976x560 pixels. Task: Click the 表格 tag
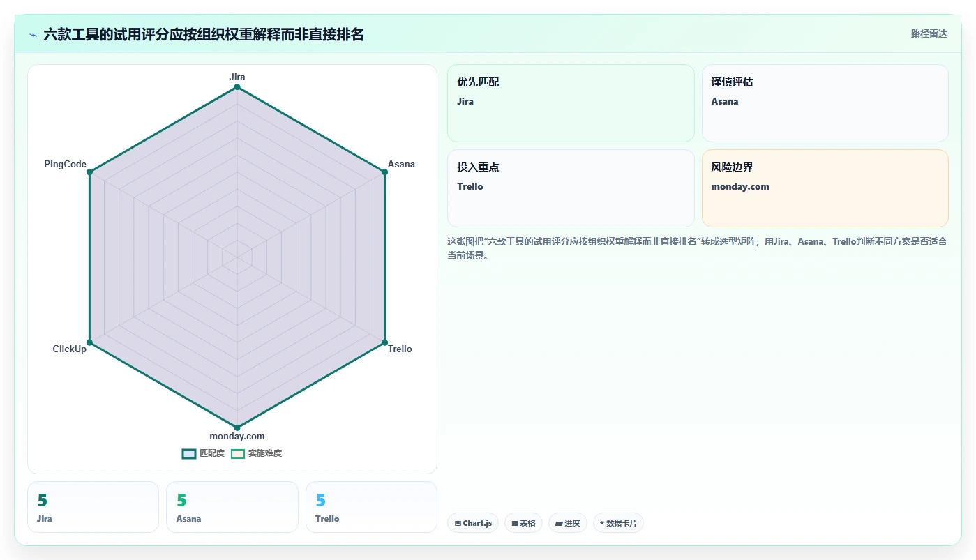click(x=523, y=523)
